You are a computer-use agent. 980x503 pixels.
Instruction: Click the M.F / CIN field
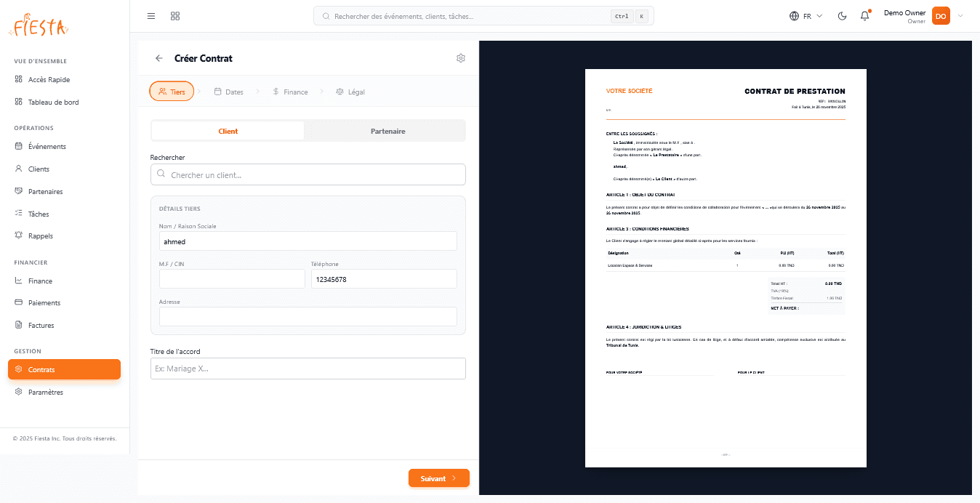click(x=232, y=279)
